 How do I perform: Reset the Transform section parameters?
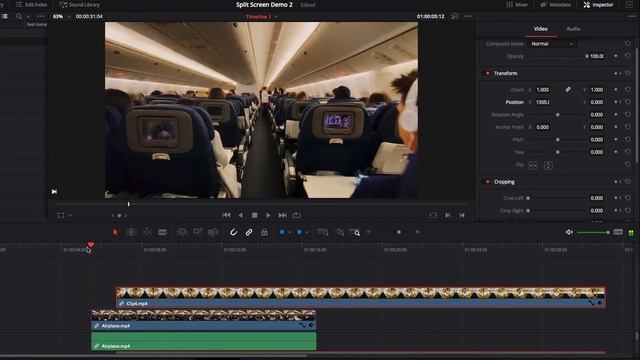point(628,73)
